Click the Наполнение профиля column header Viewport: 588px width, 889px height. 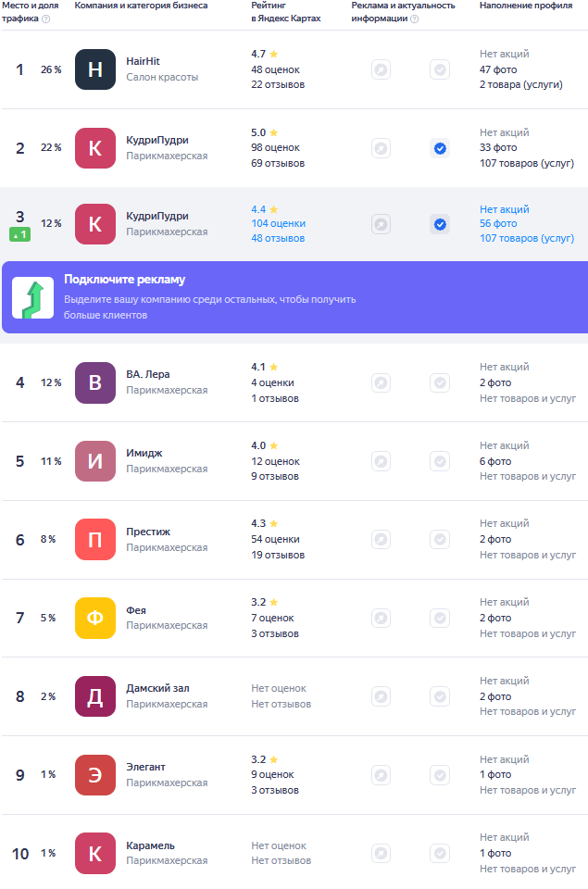(x=526, y=6)
